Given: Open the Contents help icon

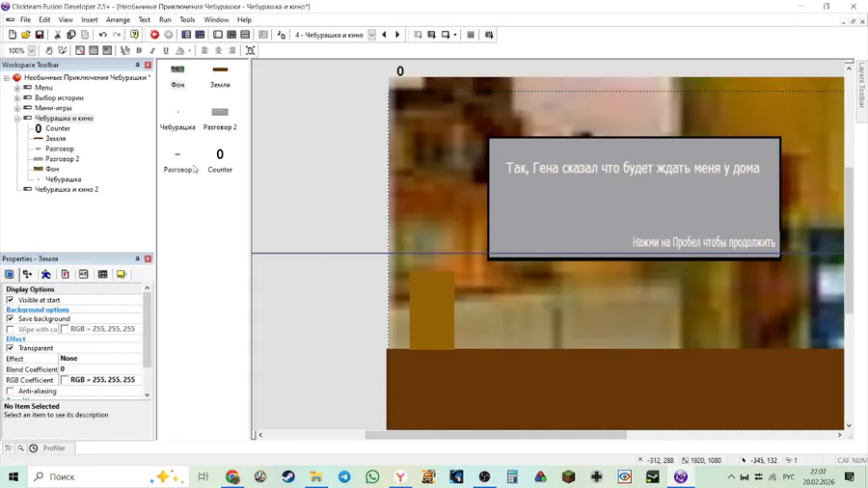Looking at the screenshot, I should point(134,35).
